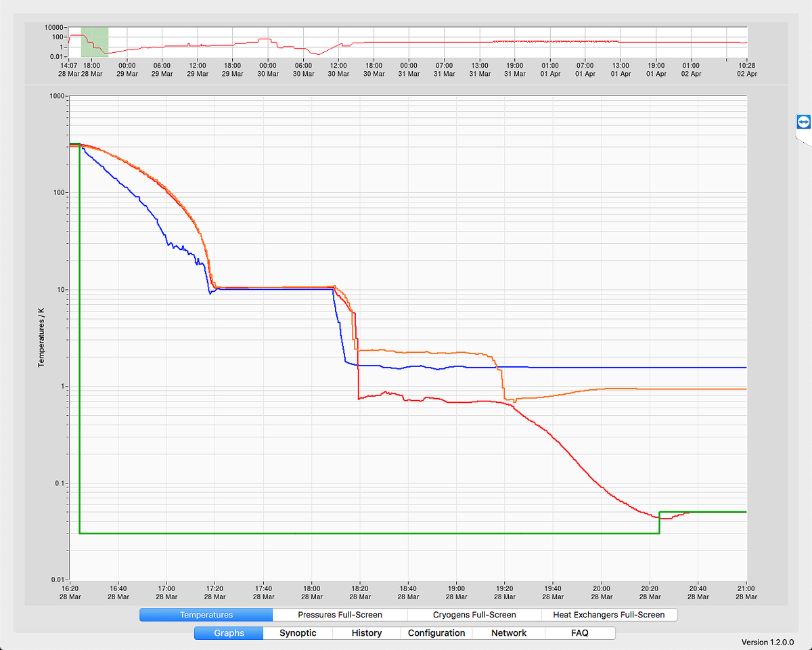The width and height of the screenshot is (812, 650).
Task: Open the Configuration tab
Action: point(436,633)
